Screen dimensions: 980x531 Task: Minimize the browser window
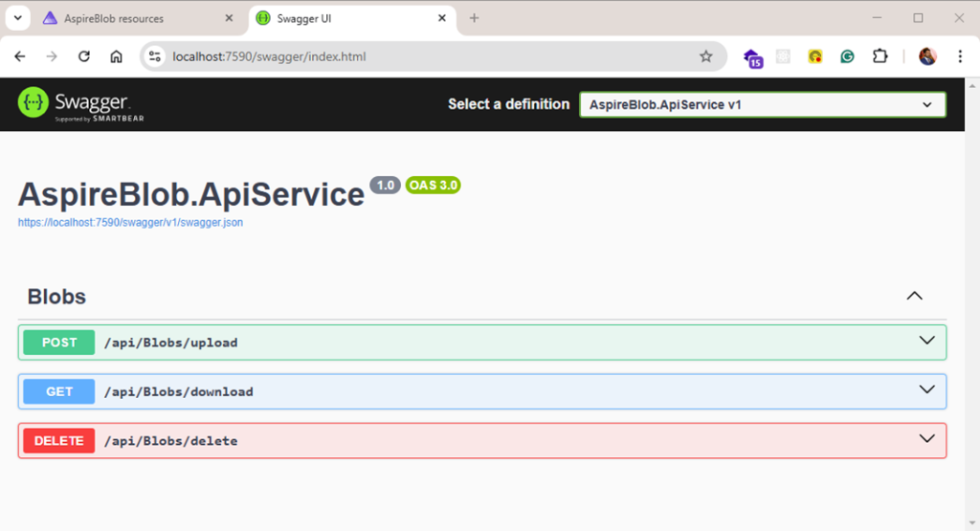(877, 18)
